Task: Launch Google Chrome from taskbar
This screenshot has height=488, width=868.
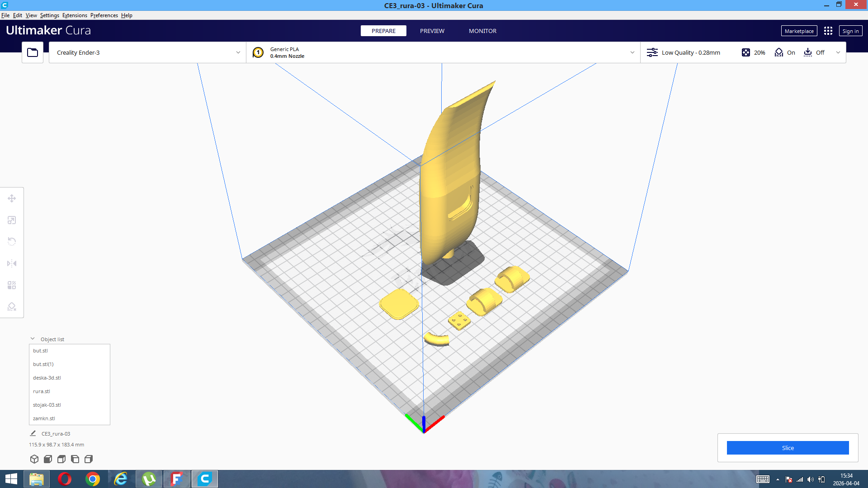Action: point(93,479)
